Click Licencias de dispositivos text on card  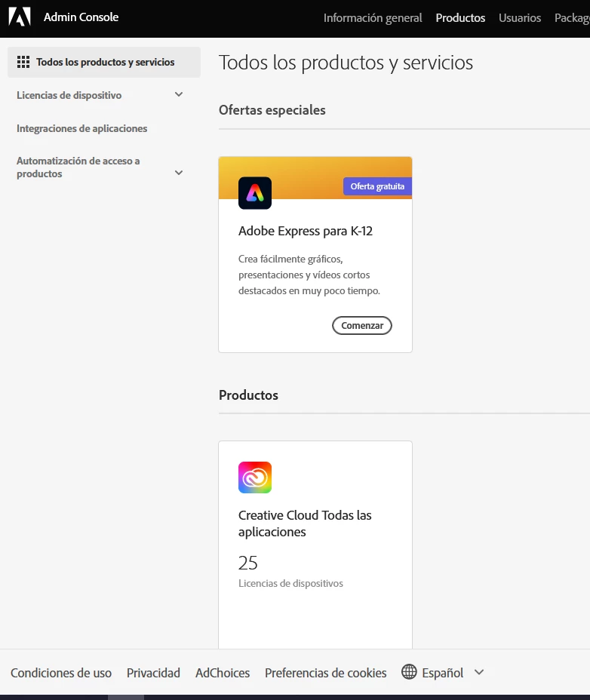tap(290, 584)
